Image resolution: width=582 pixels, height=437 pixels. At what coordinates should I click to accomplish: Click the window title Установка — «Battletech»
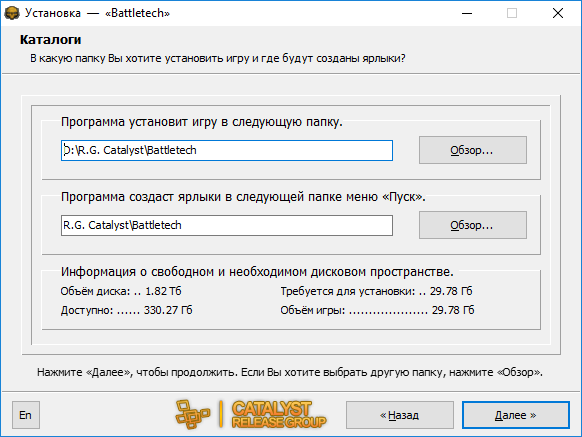[97, 13]
